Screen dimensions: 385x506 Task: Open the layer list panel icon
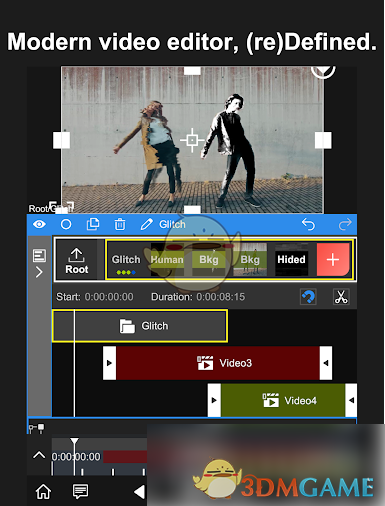click(39, 256)
